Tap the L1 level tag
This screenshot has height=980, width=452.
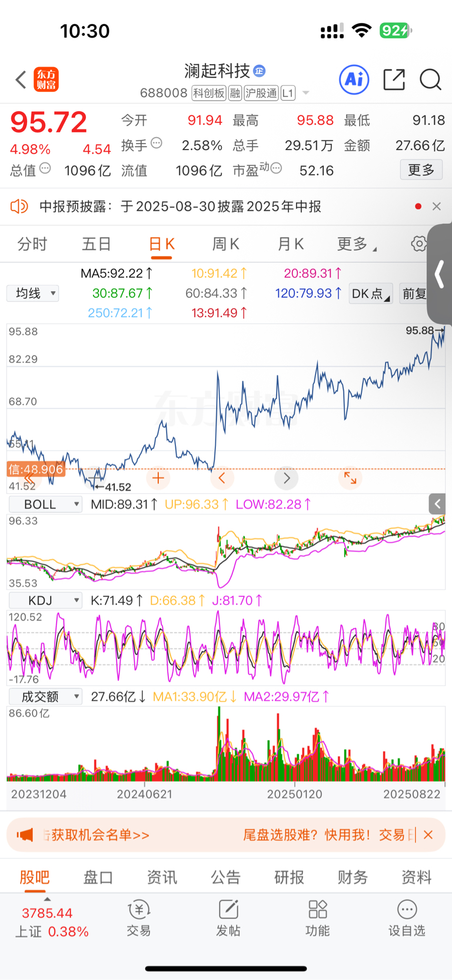288,93
